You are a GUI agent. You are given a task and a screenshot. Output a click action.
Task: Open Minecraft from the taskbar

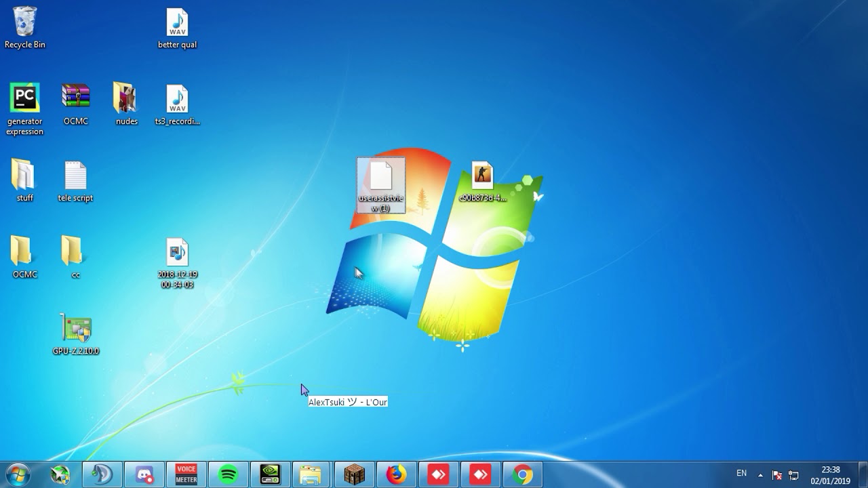[x=355, y=474]
